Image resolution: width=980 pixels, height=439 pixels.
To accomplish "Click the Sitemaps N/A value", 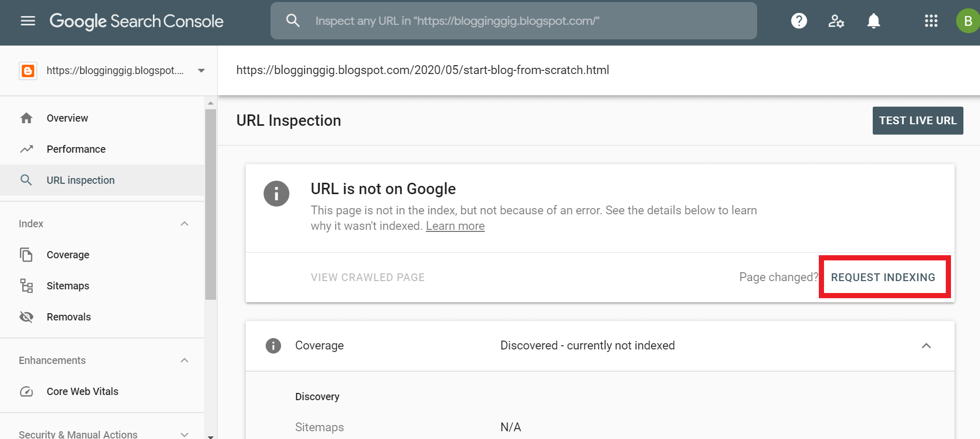I will point(510,427).
